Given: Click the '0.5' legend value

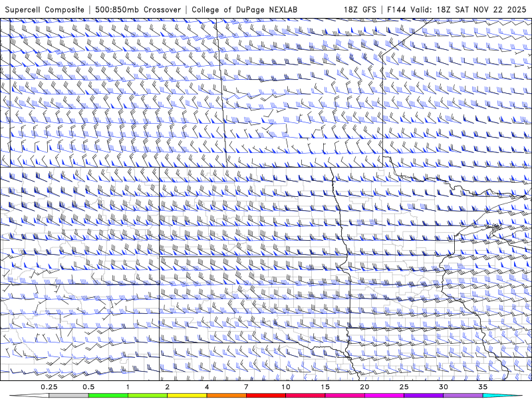Looking at the screenshot, I should [88, 387].
